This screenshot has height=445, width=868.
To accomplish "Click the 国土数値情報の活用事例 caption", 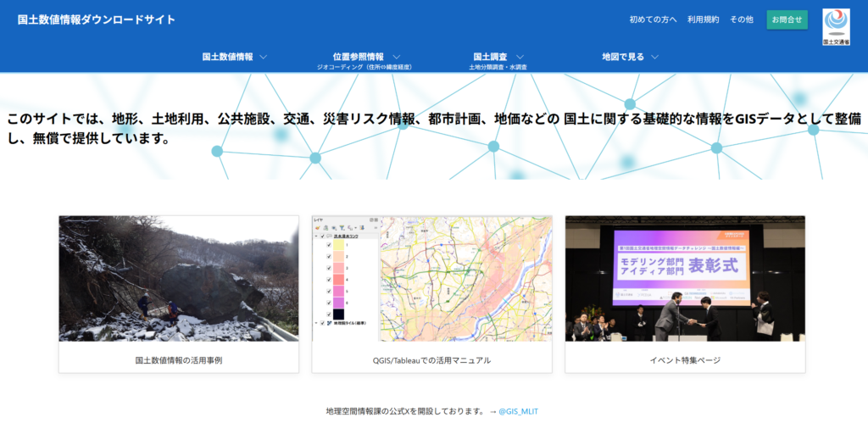I will pos(179,360).
